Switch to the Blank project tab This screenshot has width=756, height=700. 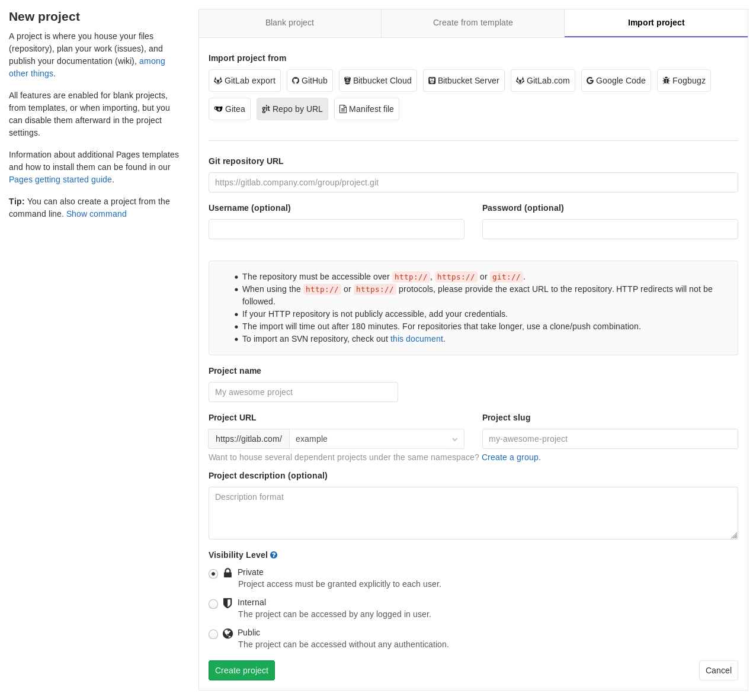click(x=290, y=23)
